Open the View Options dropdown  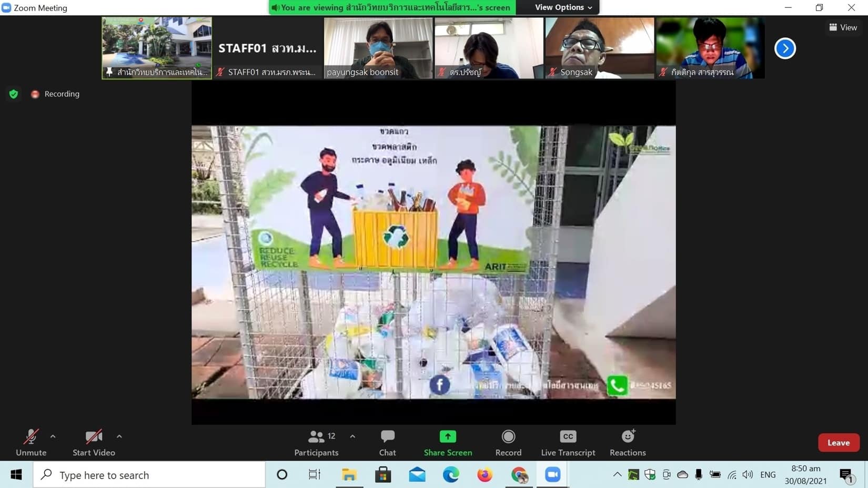563,7
